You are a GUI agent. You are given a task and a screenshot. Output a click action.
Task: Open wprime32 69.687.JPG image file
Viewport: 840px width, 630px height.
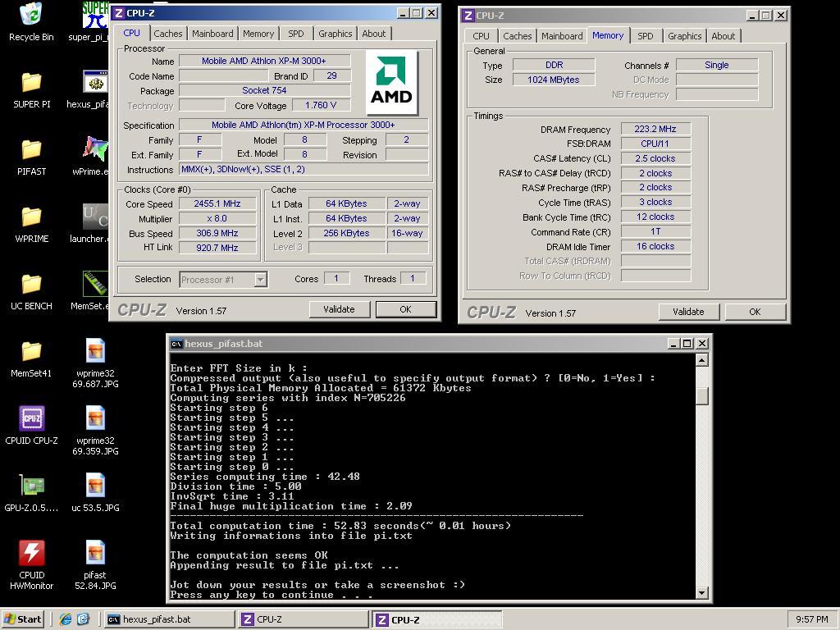point(95,363)
